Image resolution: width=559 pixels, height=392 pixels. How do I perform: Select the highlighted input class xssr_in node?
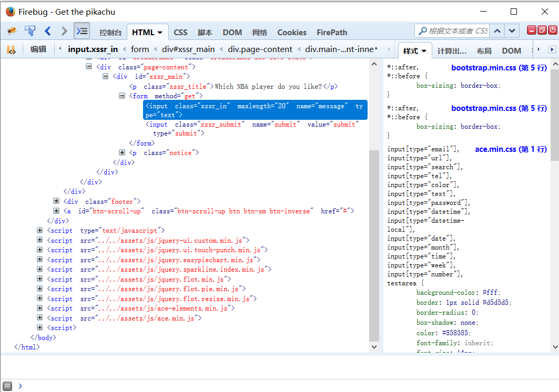[255, 110]
